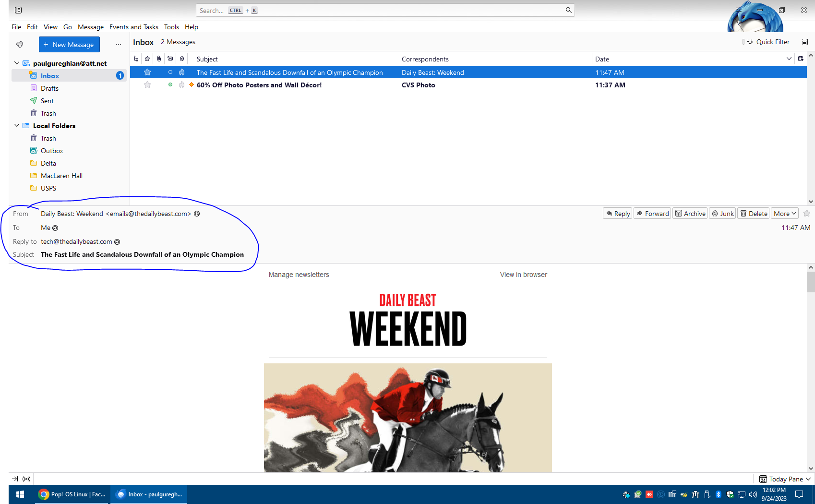Click the global Search input field
This screenshot has height=504, width=815.
pyautogui.click(x=385, y=10)
